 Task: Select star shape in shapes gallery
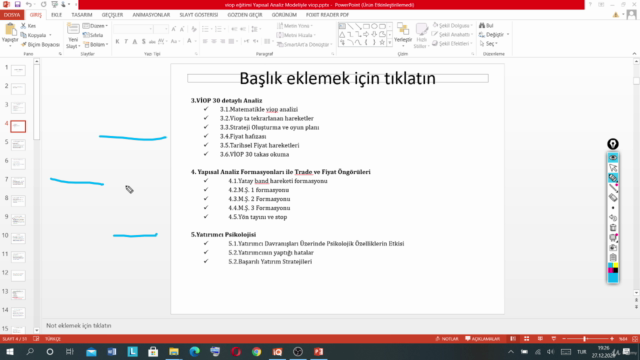click(x=382, y=42)
